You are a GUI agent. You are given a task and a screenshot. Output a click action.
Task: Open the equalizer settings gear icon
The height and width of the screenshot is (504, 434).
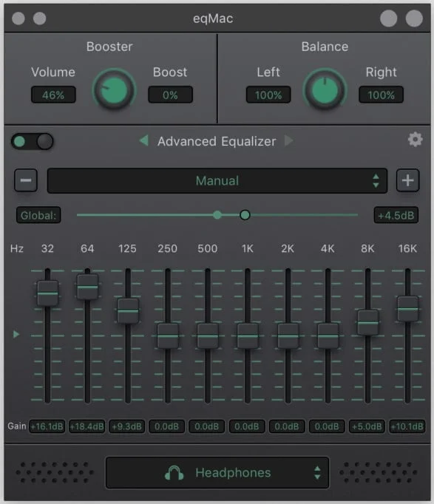coord(415,140)
